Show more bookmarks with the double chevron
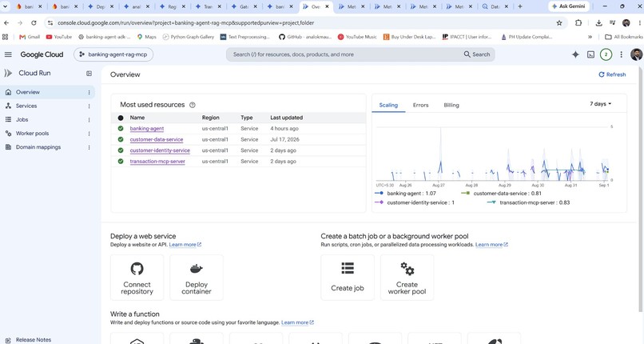 click(x=590, y=37)
